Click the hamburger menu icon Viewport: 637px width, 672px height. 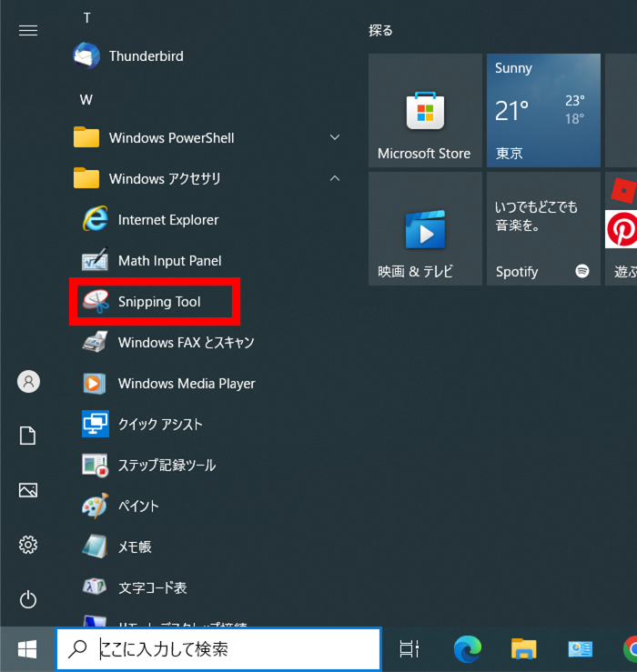coord(28,30)
